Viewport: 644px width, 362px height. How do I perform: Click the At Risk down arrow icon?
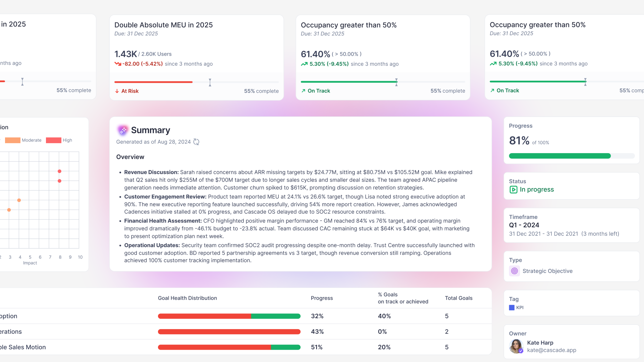click(117, 91)
